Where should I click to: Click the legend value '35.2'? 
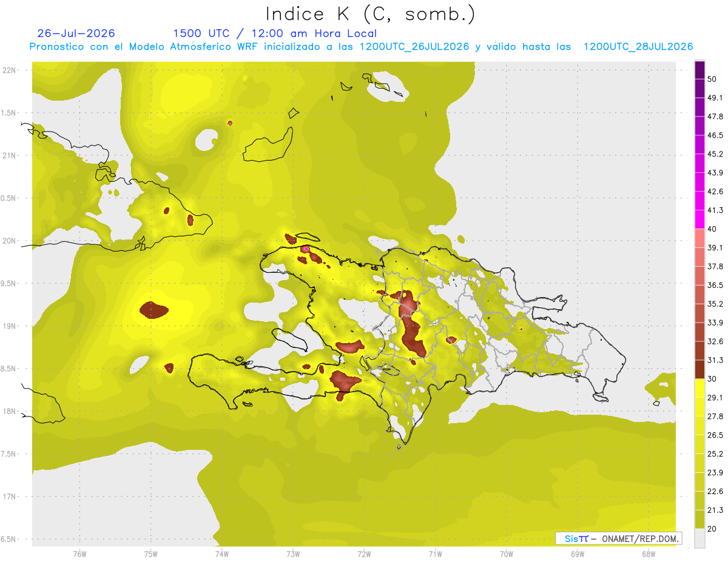coord(715,304)
